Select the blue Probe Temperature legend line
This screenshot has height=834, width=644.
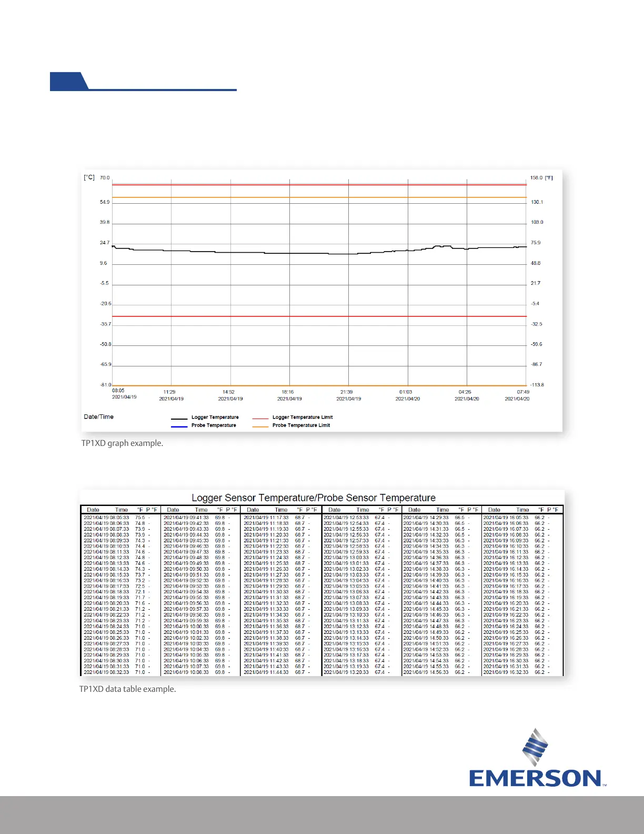pos(179,426)
